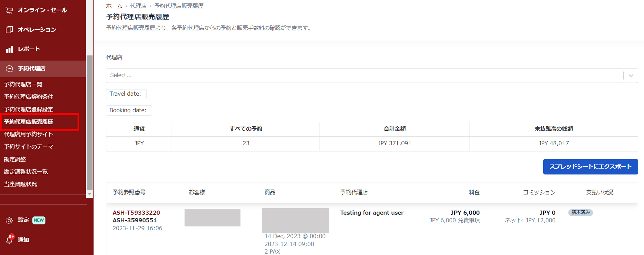Click the gear 設定 icon
Viewport: 644px width, 255px height.
point(9,220)
